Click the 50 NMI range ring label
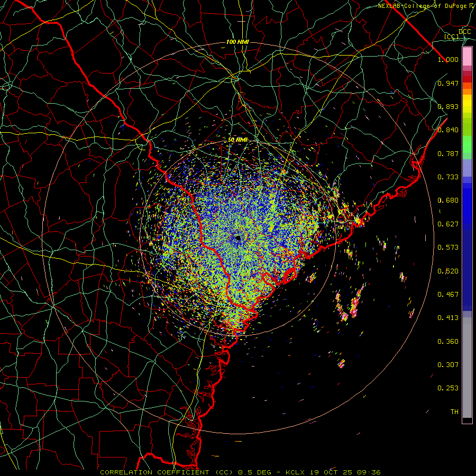 (x=238, y=140)
